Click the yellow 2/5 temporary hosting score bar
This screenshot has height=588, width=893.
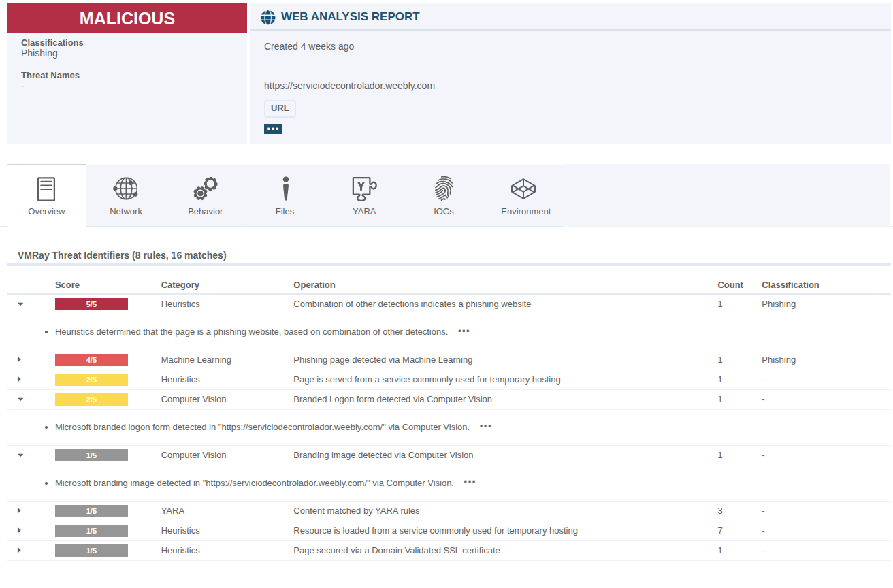pos(91,380)
